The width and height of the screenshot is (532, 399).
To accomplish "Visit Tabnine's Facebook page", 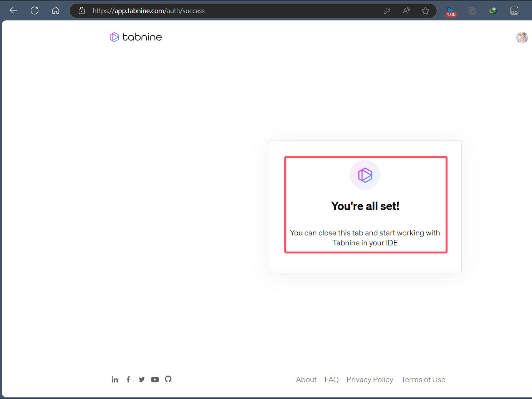I will [128, 379].
